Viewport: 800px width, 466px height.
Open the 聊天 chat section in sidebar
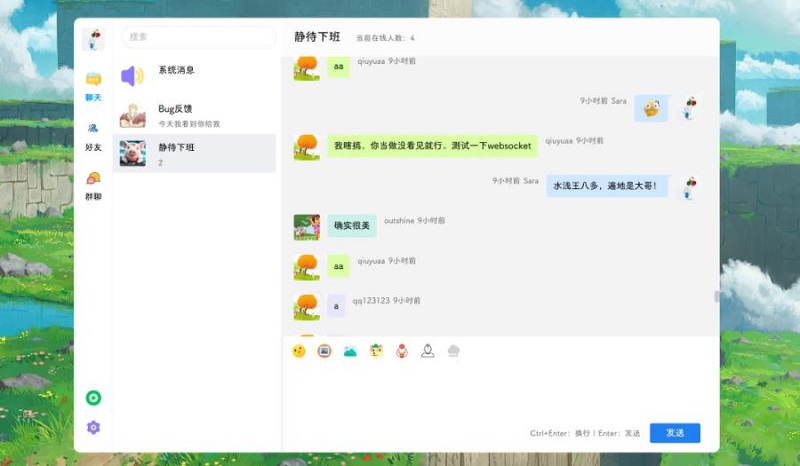93,87
